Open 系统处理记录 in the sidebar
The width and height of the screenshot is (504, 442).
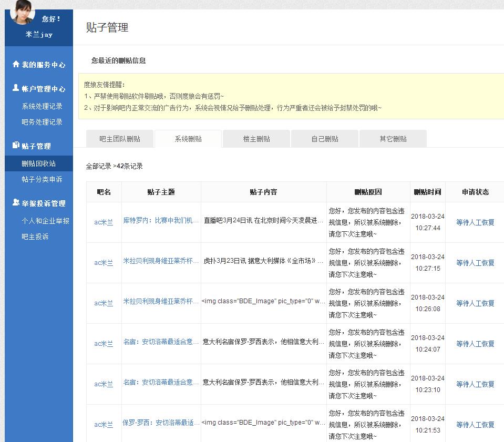click(x=42, y=106)
